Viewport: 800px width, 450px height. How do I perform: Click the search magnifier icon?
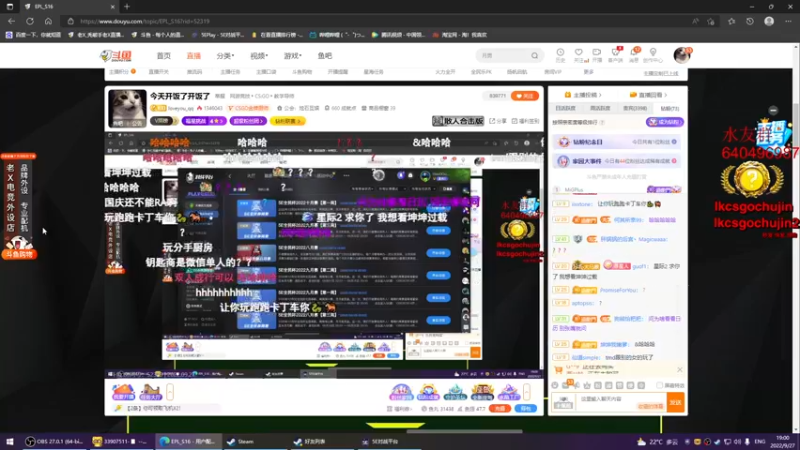(x=534, y=56)
